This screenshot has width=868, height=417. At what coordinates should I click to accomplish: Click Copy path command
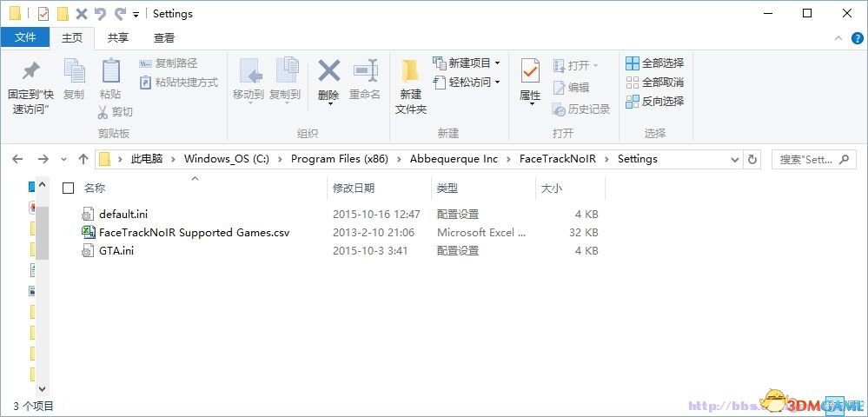(169, 63)
